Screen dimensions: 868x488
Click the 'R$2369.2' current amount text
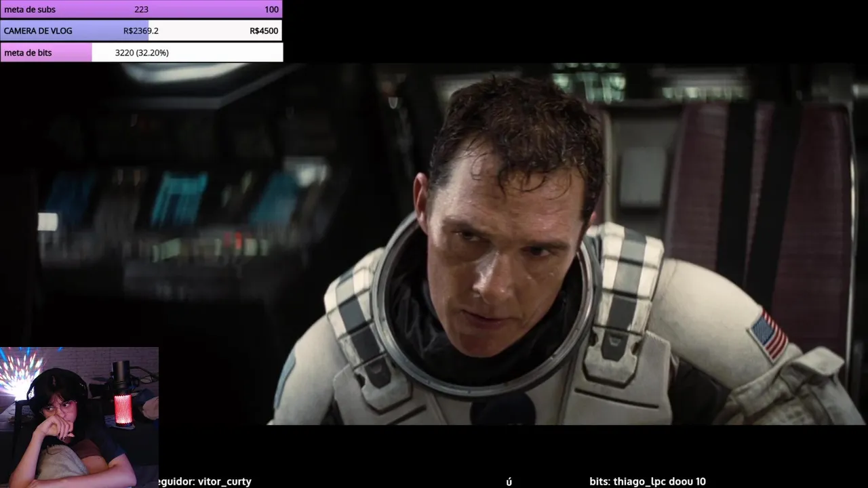point(141,31)
